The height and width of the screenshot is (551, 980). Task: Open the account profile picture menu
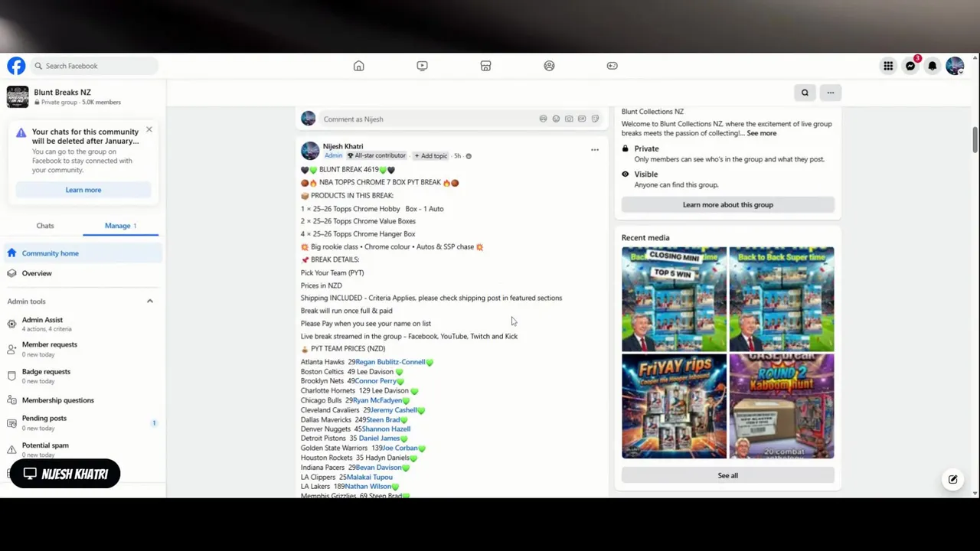(x=955, y=66)
